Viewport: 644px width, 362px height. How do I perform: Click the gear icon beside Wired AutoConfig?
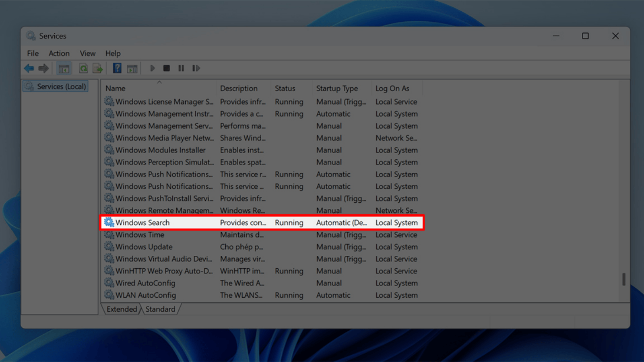(x=109, y=282)
